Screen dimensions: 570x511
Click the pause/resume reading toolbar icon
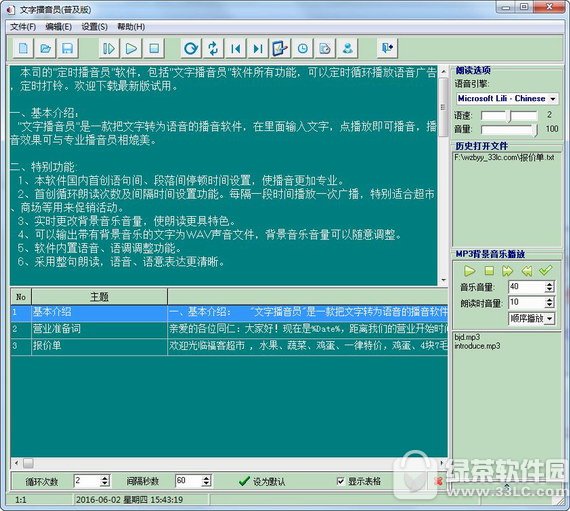pyautogui.click(x=109, y=48)
